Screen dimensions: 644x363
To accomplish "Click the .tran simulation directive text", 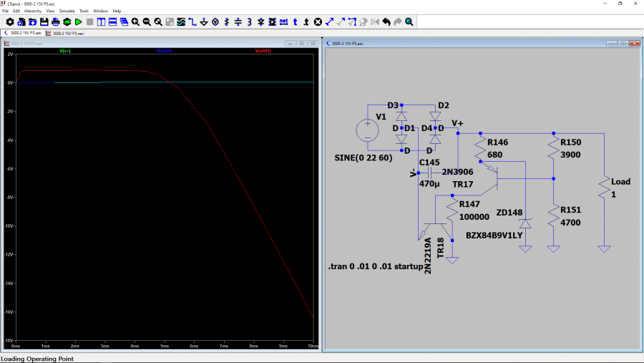I will tap(376, 267).
